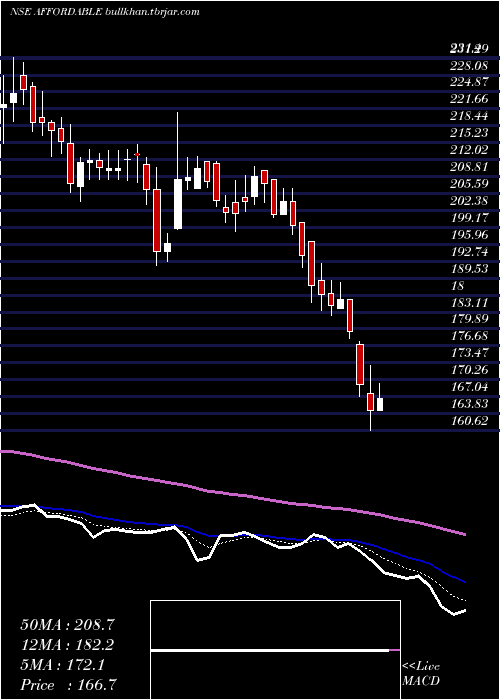Screen dimensions: 500x700
Task: Select the 205.59 price axis label
Action: (468, 184)
